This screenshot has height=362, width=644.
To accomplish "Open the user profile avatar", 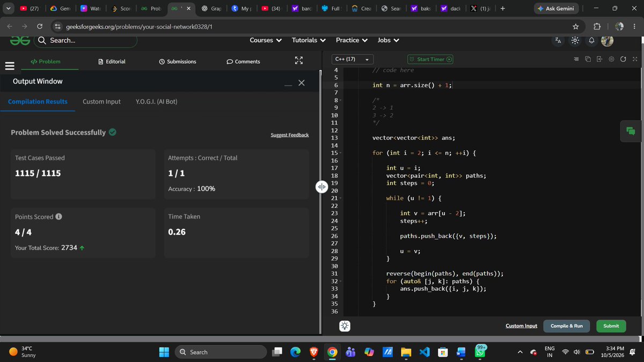I will tap(608, 41).
